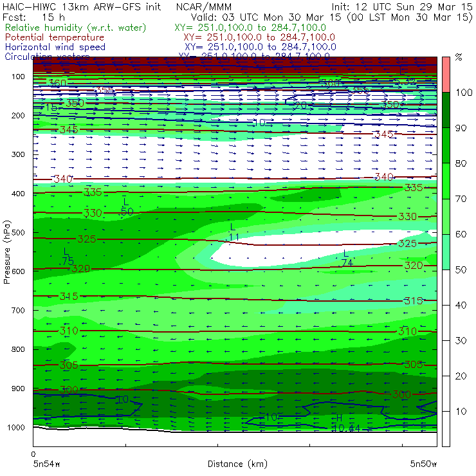Click the 700 hPa pressure axis tick label
The width and height of the screenshot is (476, 476).
[x=18, y=310]
